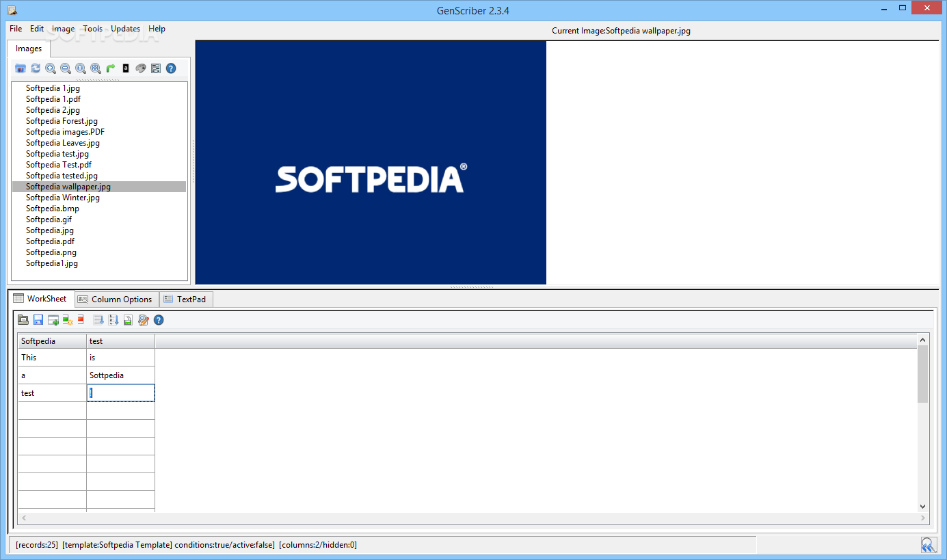This screenshot has height=560, width=947.
Task: Click the Softpedia wallpaper image preview
Action: pos(371,162)
